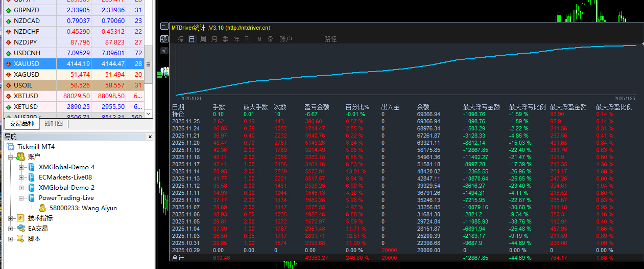Expand the 脚本 node

10,239
